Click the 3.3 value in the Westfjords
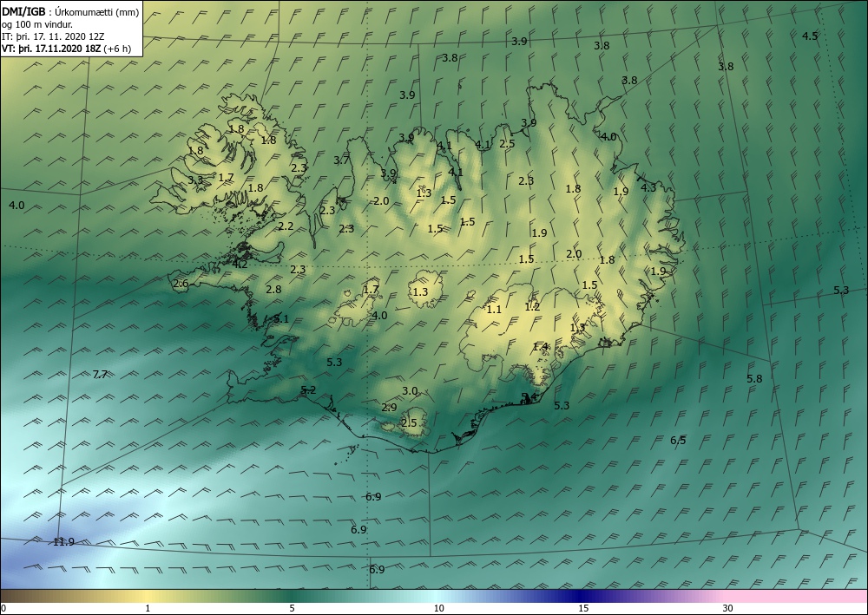Screen dimensions: 868x615 tap(195, 180)
